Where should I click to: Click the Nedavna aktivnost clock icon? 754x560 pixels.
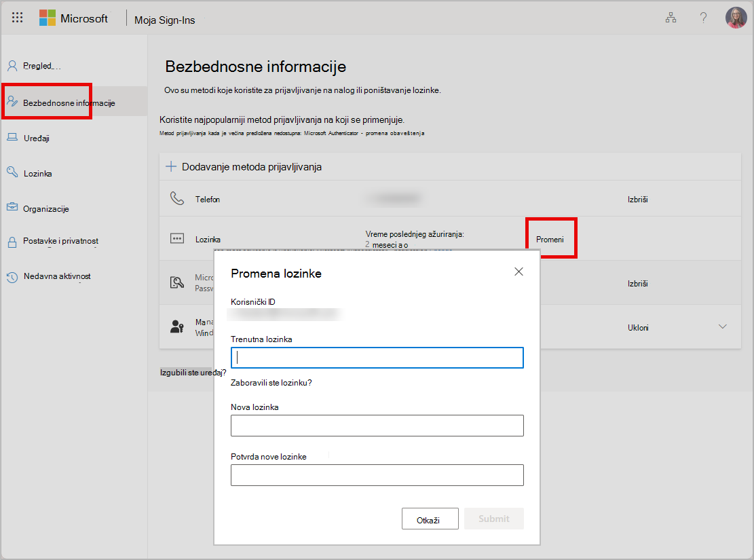(x=12, y=277)
